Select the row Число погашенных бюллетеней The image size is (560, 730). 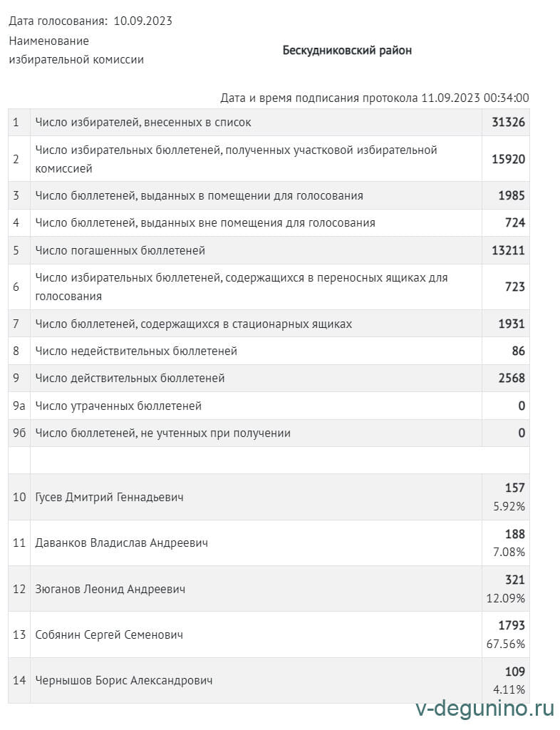coord(120,251)
